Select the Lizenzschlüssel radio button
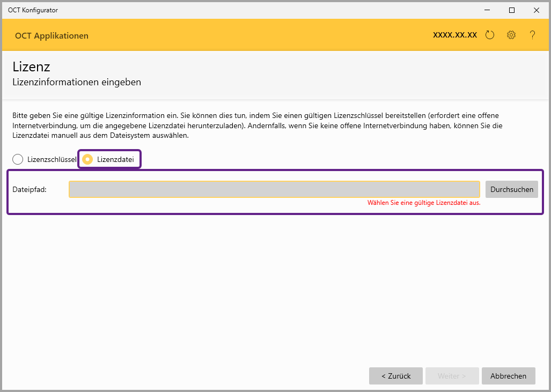The width and height of the screenshot is (551, 392). pyautogui.click(x=18, y=159)
